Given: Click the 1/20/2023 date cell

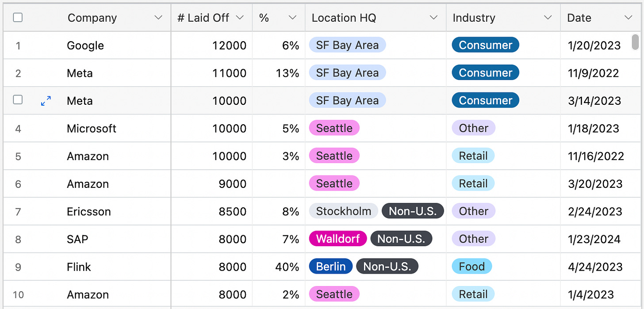Looking at the screenshot, I should [x=594, y=46].
